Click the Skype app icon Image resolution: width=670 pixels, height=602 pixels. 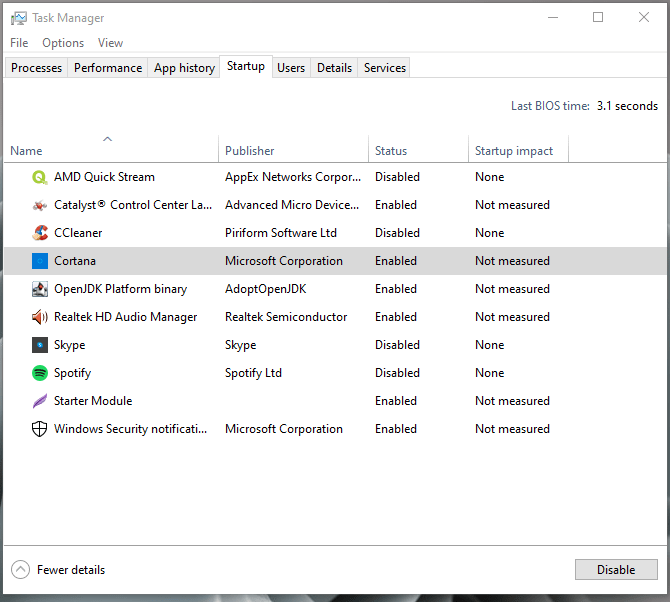(x=40, y=345)
